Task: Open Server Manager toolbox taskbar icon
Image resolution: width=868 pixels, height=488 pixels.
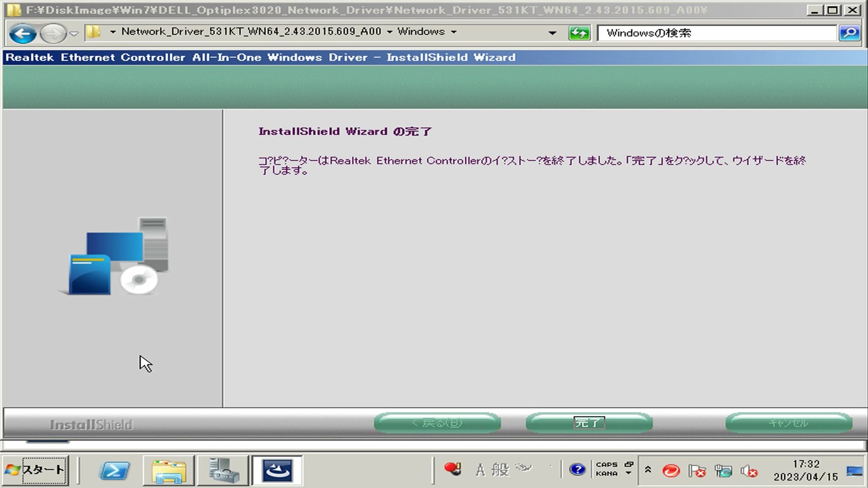Action: (x=224, y=471)
